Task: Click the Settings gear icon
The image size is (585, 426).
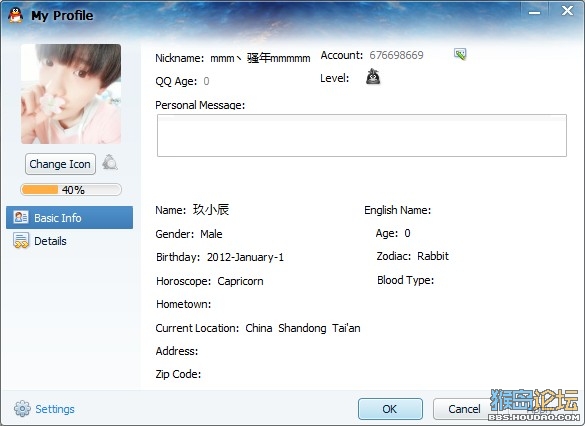Action: pyautogui.click(x=22, y=409)
